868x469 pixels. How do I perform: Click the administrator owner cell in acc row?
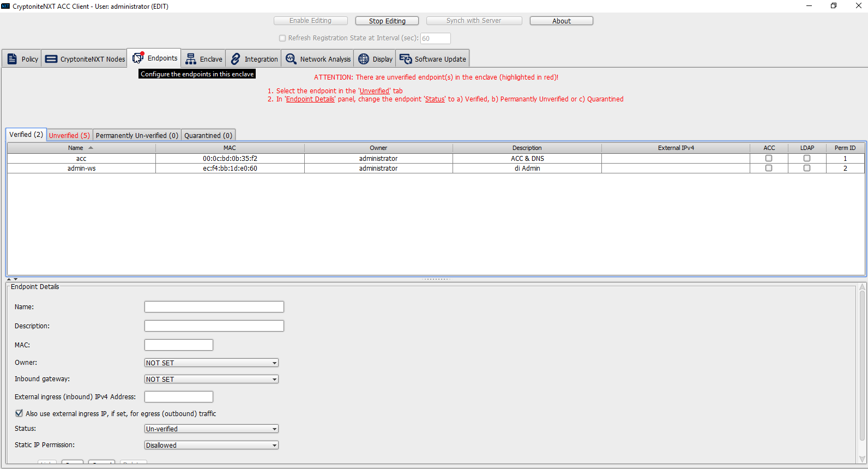(378, 159)
